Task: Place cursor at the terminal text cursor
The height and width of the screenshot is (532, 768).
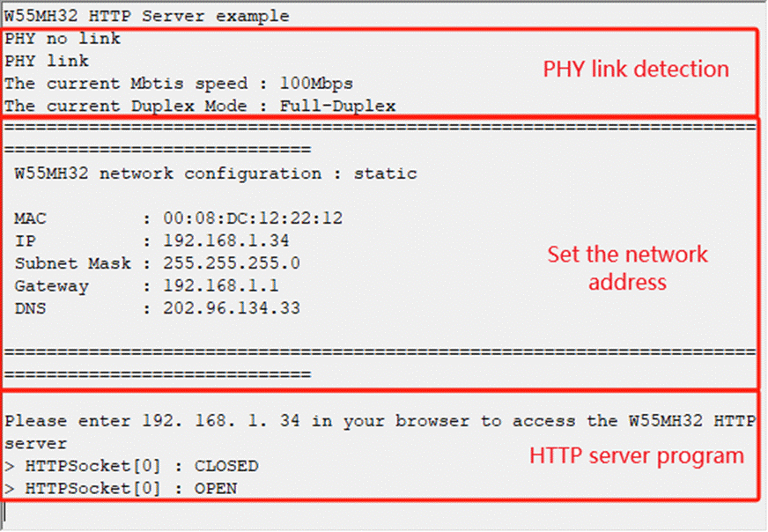Action: click(5, 512)
